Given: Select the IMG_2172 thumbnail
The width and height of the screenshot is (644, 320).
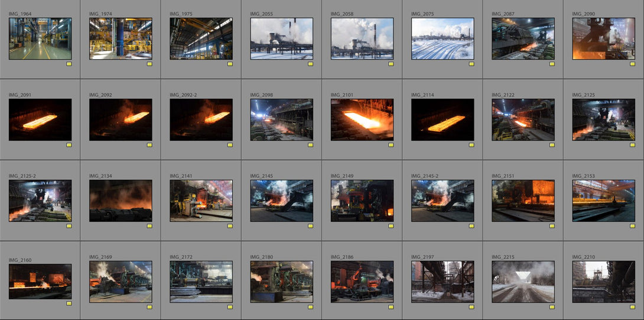Looking at the screenshot, I should tap(201, 282).
